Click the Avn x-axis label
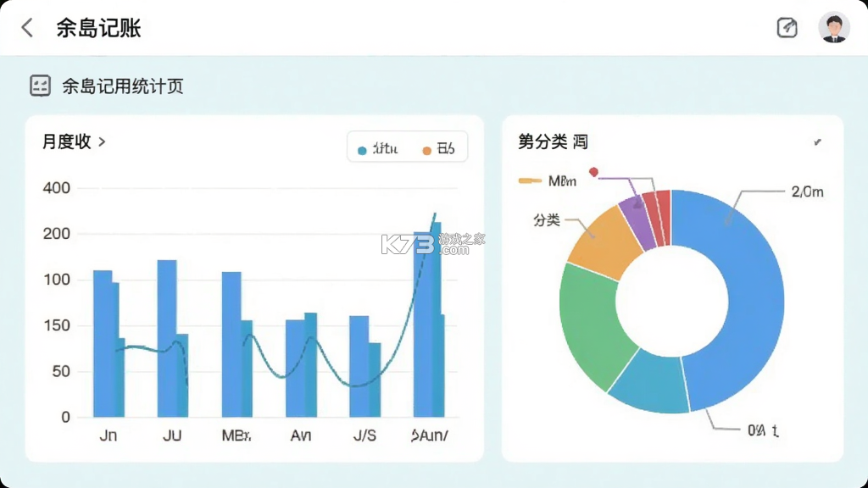The height and width of the screenshot is (488, 868). coord(301,435)
